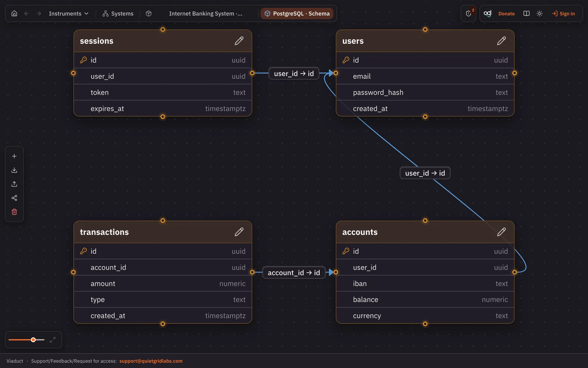This screenshot has height=368, width=588.
Task: Click the fit-to-screen expand icon
Action: pos(53,340)
